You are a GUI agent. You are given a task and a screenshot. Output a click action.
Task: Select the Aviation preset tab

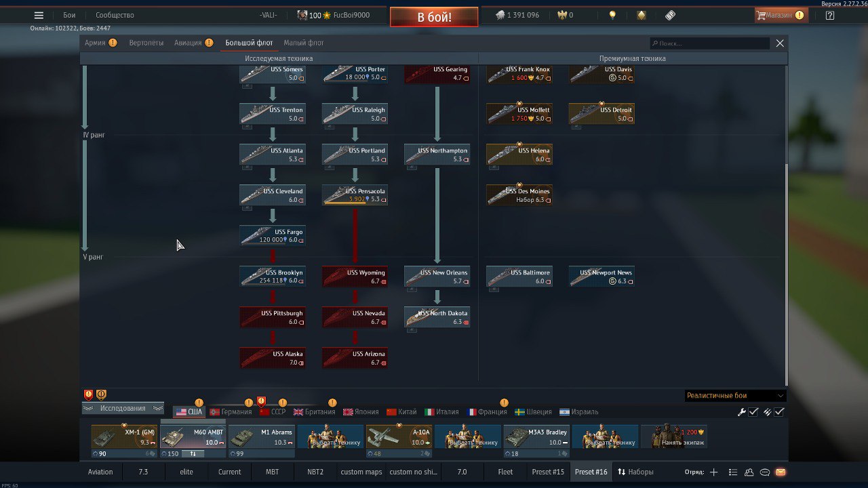pyautogui.click(x=100, y=472)
